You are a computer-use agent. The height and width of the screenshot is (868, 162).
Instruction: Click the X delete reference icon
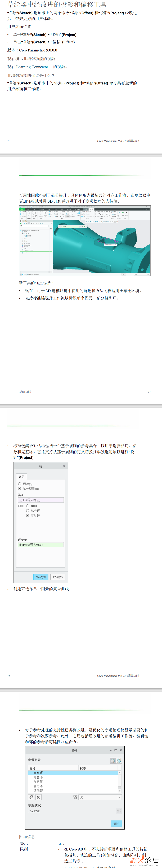[x=38, y=798]
